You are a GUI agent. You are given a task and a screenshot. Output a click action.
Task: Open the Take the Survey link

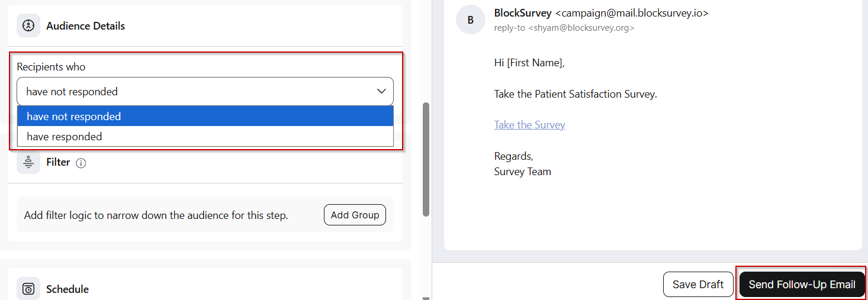529,125
